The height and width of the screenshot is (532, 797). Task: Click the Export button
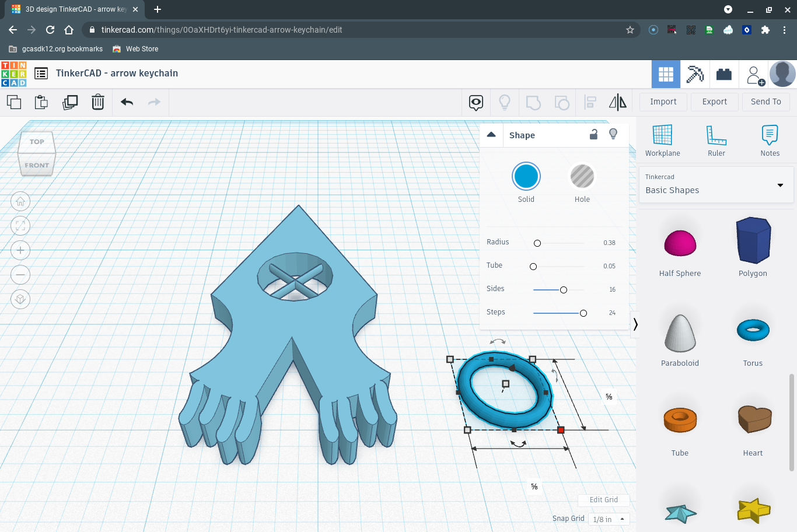(714, 101)
